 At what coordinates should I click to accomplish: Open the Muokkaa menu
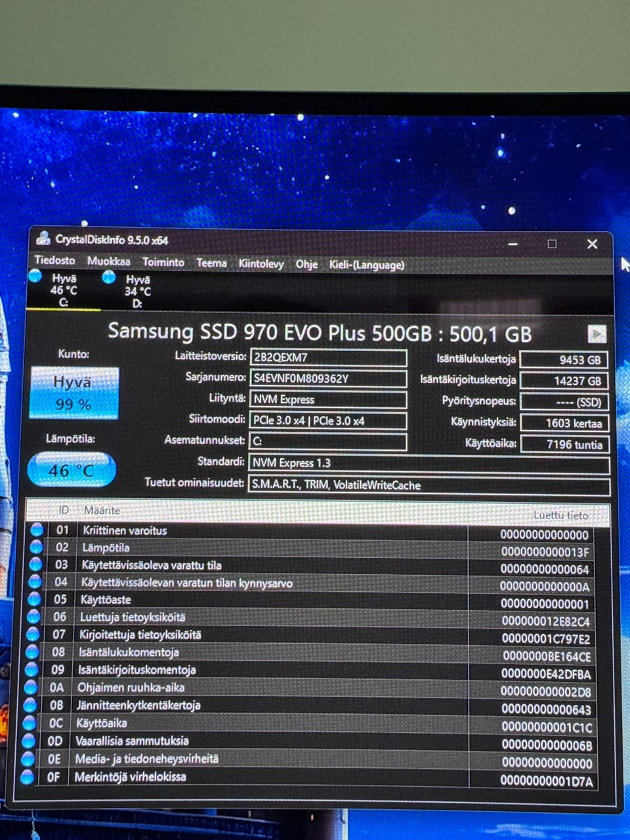[x=109, y=261]
